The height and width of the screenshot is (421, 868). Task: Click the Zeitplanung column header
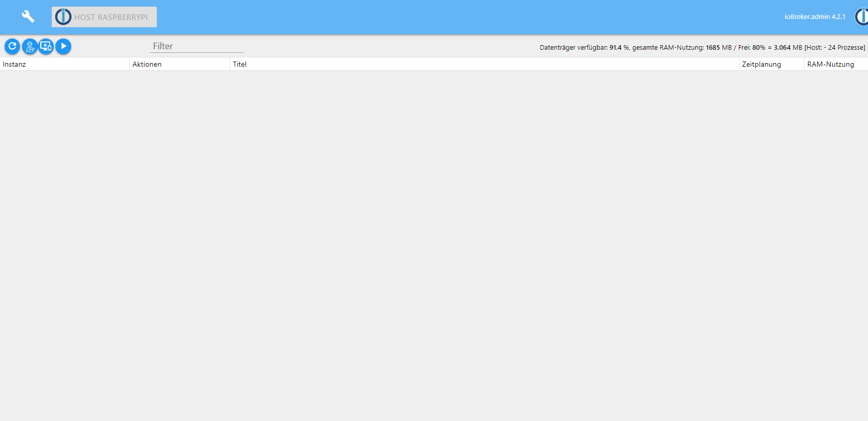(x=772, y=64)
